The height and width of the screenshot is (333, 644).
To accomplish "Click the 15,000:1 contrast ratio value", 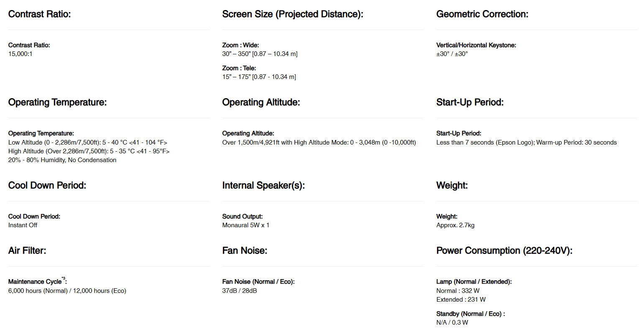I will [20, 54].
